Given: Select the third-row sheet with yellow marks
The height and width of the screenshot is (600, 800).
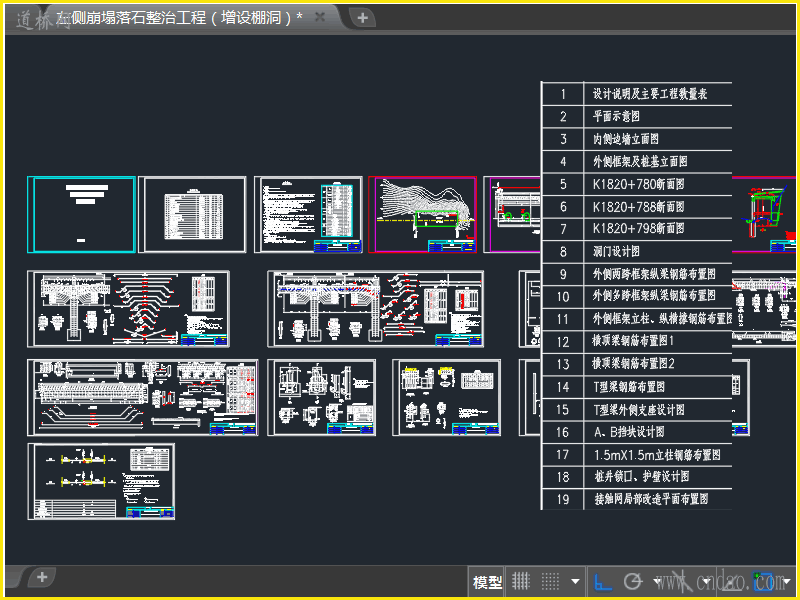Looking at the screenshot, I should pyautogui.click(x=446, y=397).
